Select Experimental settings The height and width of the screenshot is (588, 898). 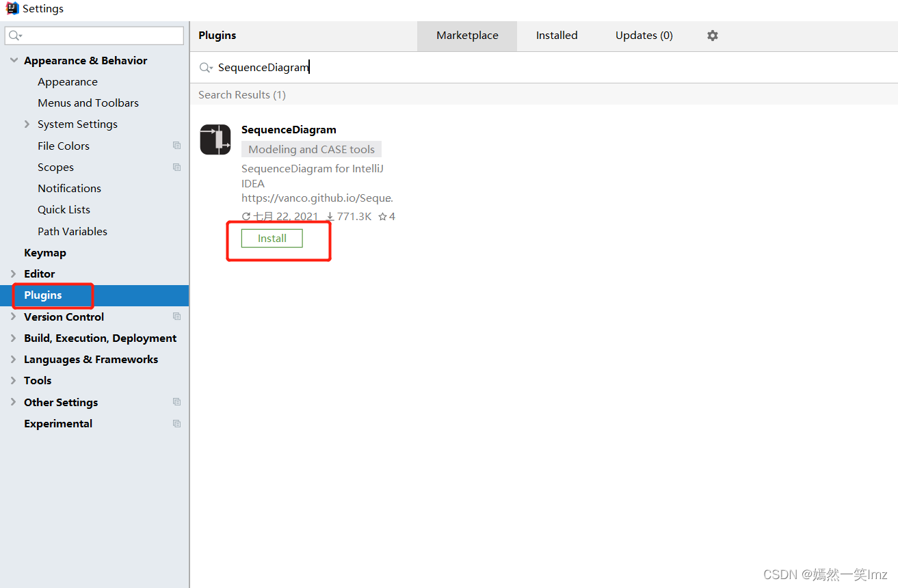[58, 423]
